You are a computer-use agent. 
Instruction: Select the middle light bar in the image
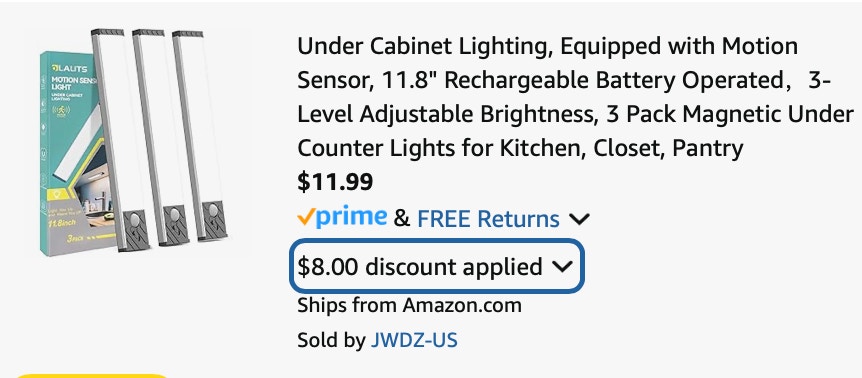(160, 137)
